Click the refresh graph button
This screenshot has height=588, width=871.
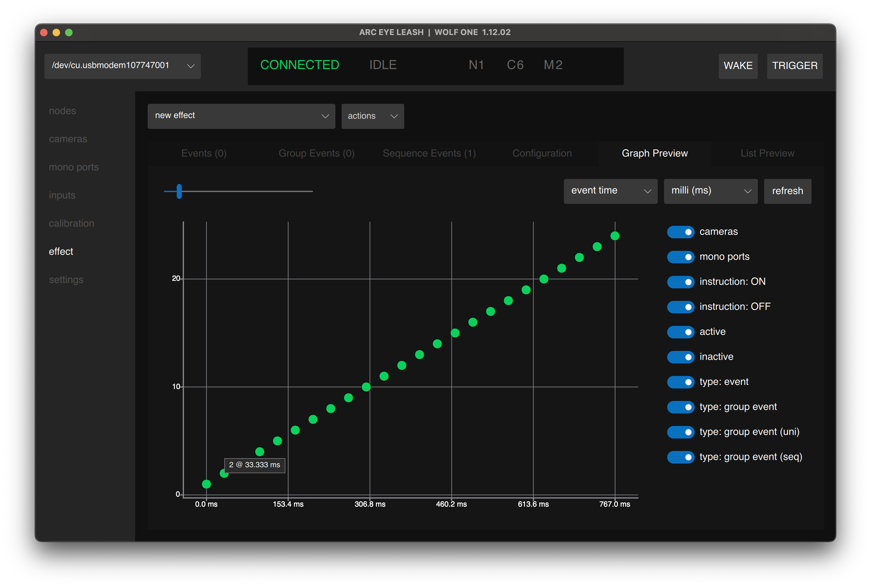[787, 191]
